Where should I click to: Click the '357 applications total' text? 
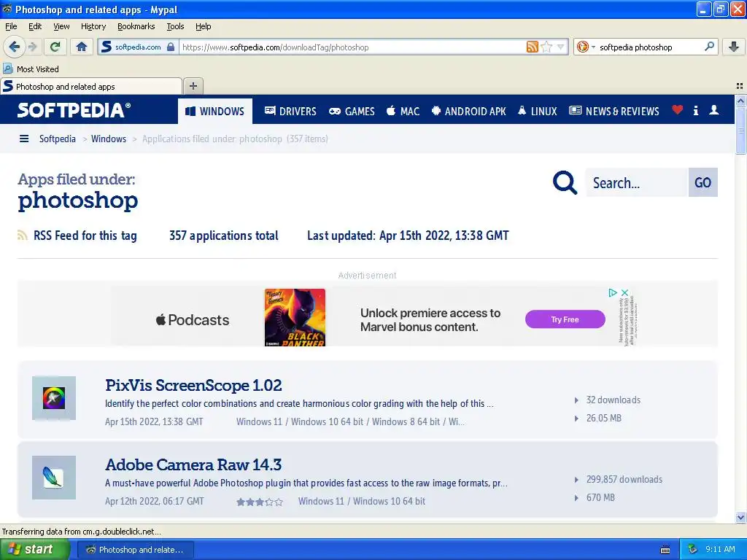(x=224, y=236)
